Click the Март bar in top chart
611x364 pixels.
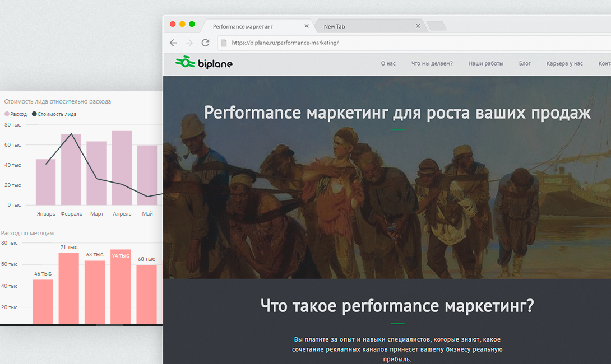[x=96, y=173]
